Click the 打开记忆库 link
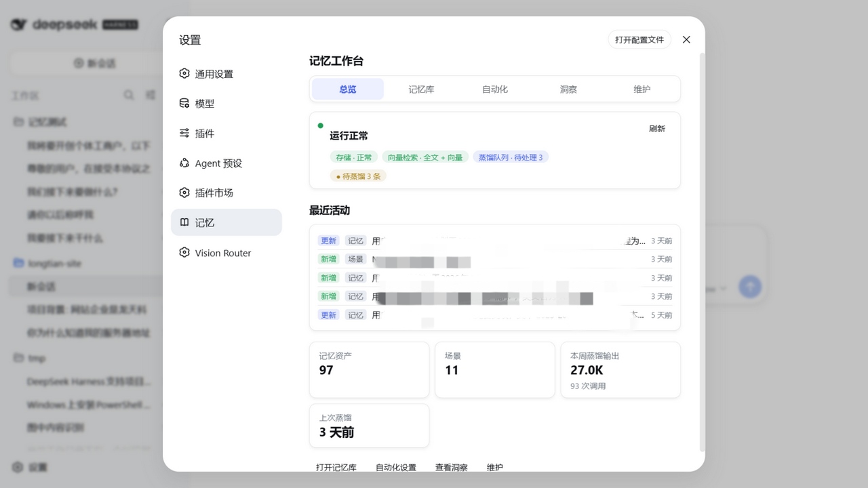The image size is (868, 488). click(336, 468)
